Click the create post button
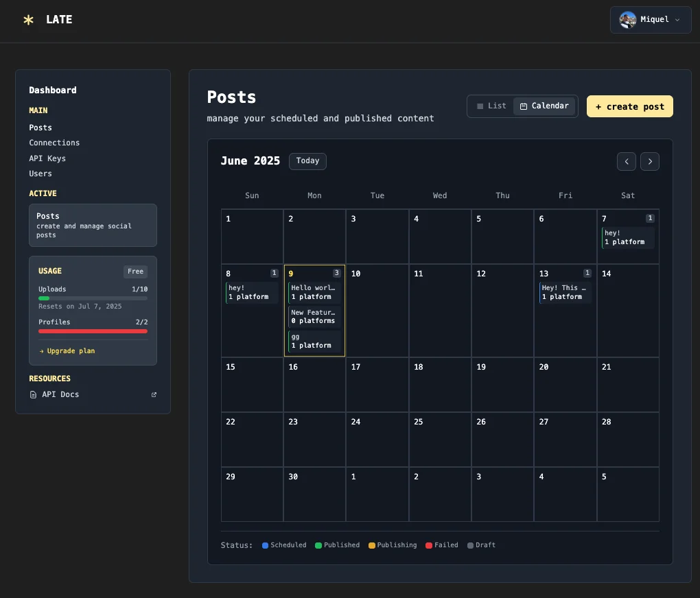The height and width of the screenshot is (598, 700). 629,106
